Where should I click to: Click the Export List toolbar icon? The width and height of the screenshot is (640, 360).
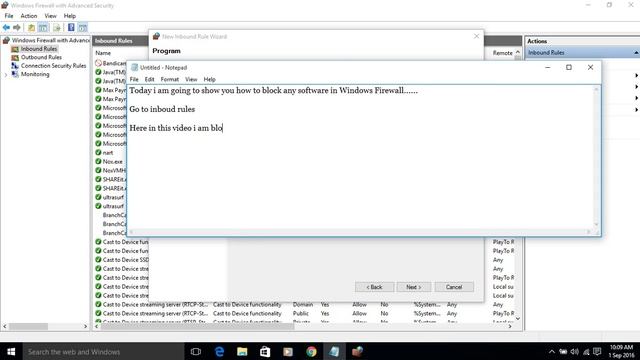click(x=57, y=28)
